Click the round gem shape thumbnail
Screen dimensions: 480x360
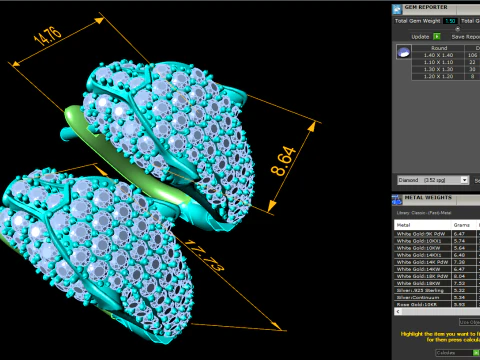[404, 52]
